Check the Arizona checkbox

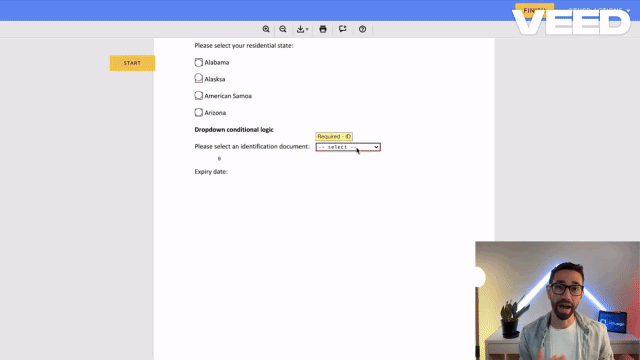[198, 112]
